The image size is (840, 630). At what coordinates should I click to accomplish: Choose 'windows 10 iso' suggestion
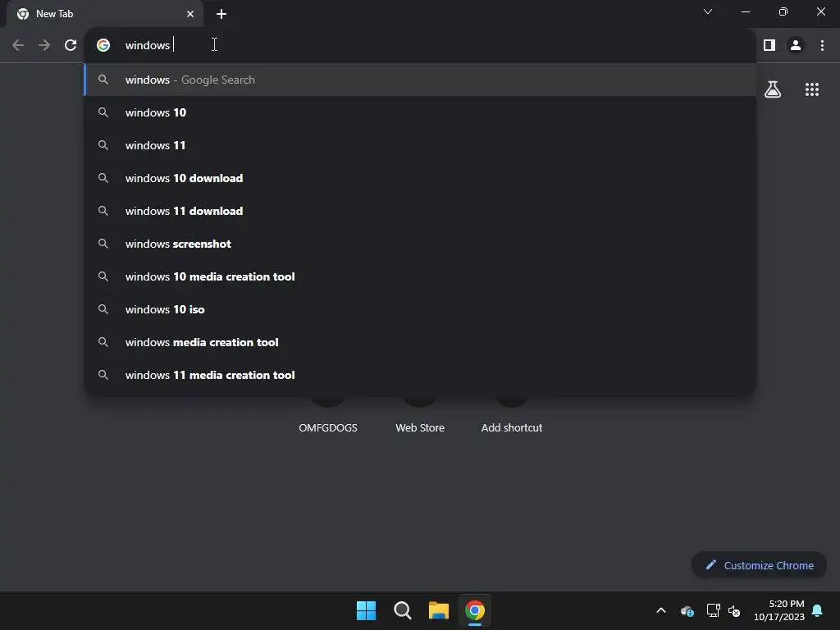[420, 309]
